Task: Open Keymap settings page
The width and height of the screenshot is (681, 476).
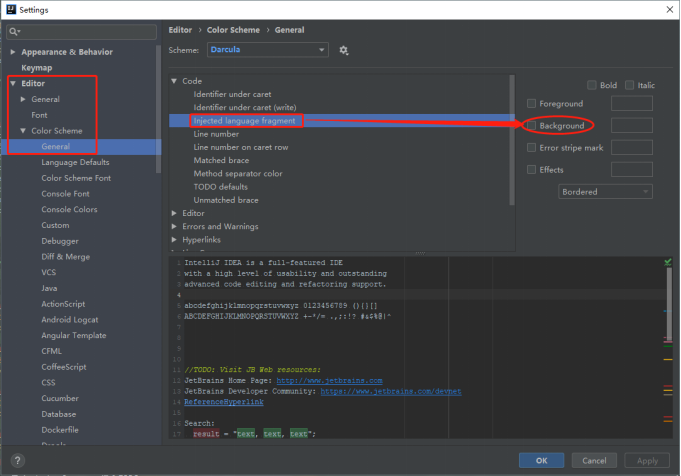Action: click(37, 68)
